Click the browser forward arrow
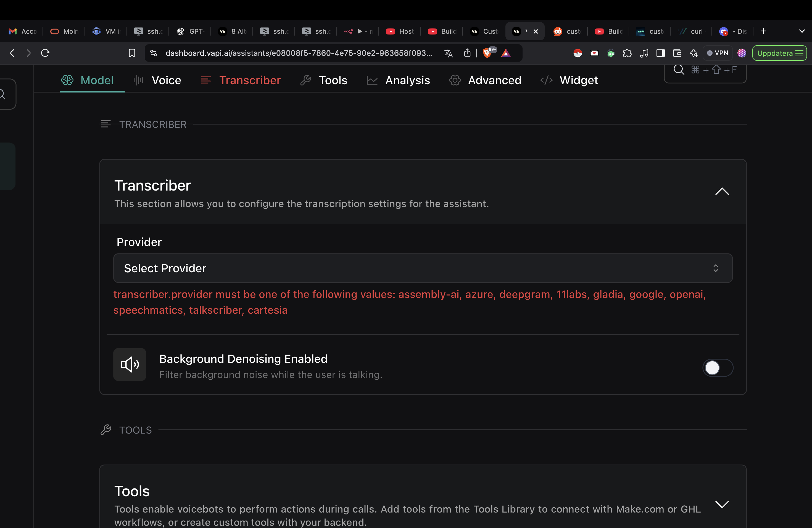The image size is (812, 528). (x=29, y=53)
